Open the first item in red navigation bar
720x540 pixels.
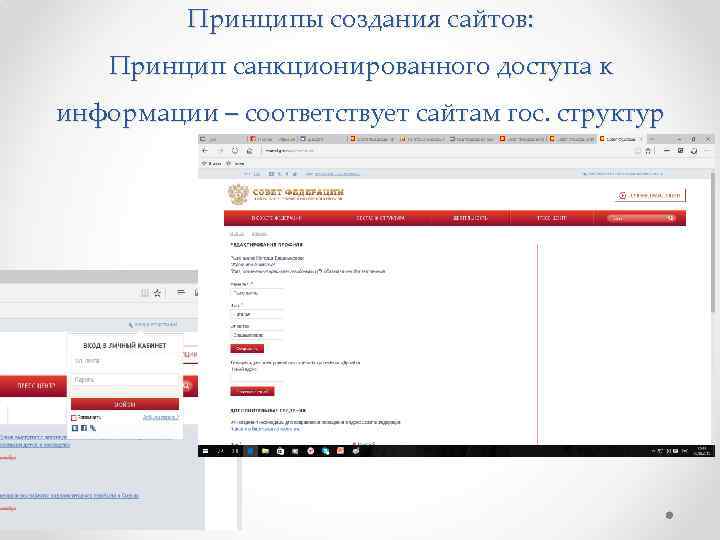pos(276,218)
